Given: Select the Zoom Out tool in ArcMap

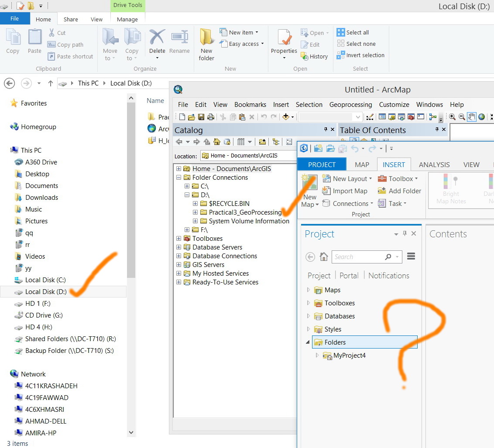Looking at the screenshot, I should pyautogui.click(x=462, y=117).
